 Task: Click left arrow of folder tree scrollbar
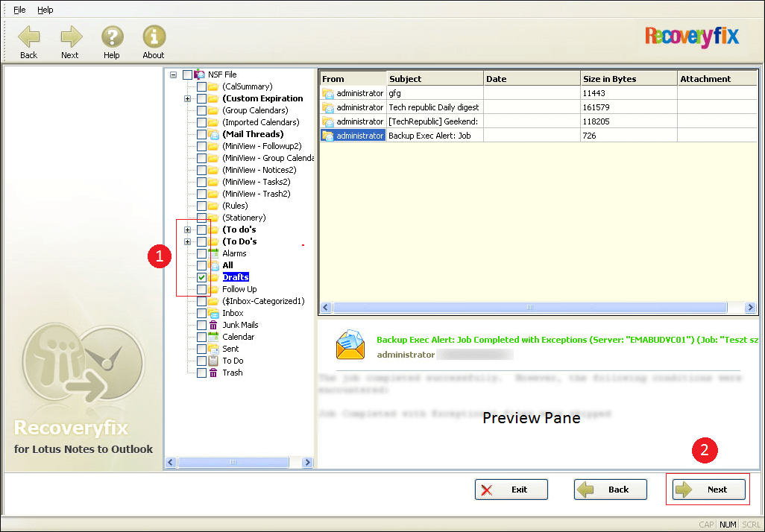[170, 462]
